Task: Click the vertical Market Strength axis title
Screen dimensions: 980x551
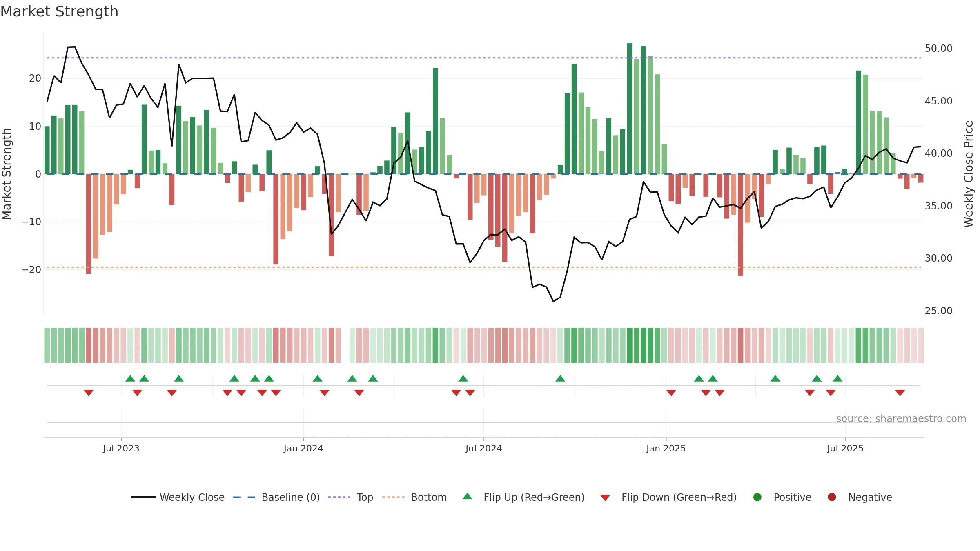Action: (x=7, y=174)
